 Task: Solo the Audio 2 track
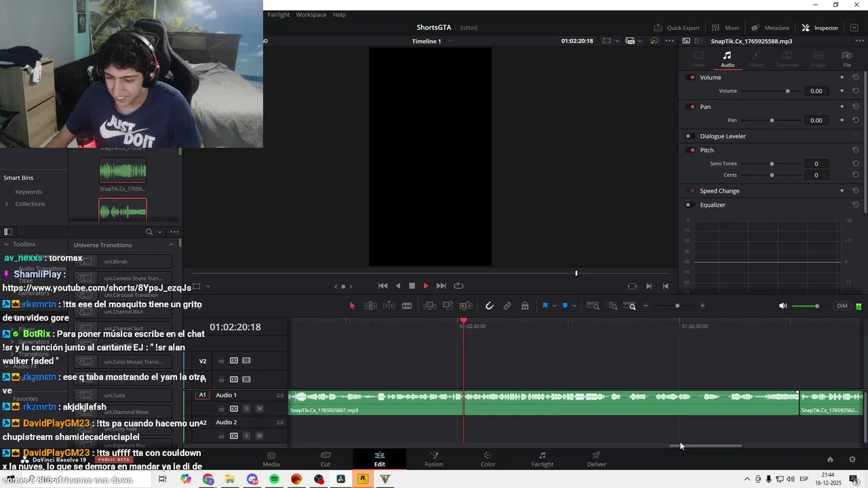click(x=246, y=436)
